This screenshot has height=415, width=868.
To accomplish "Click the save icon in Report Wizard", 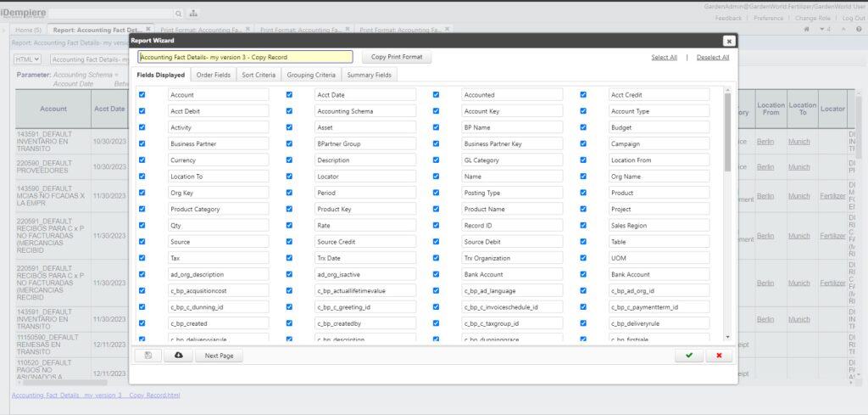I will tap(148, 356).
